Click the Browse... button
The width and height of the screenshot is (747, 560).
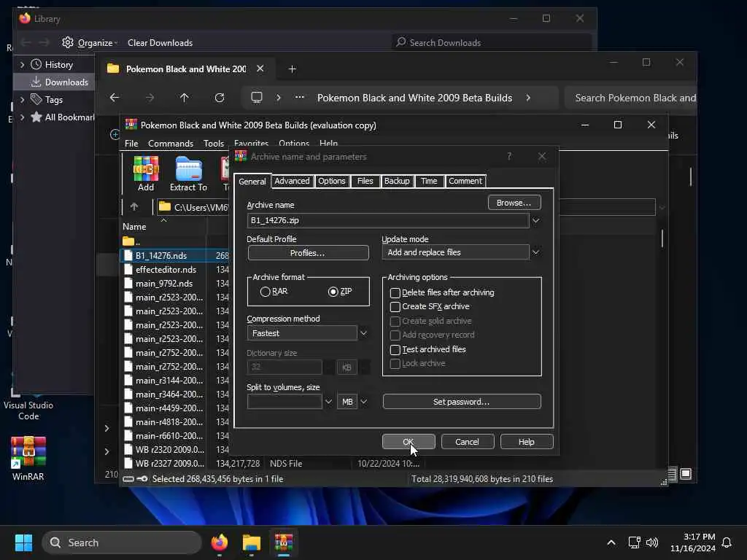tap(514, 203)
